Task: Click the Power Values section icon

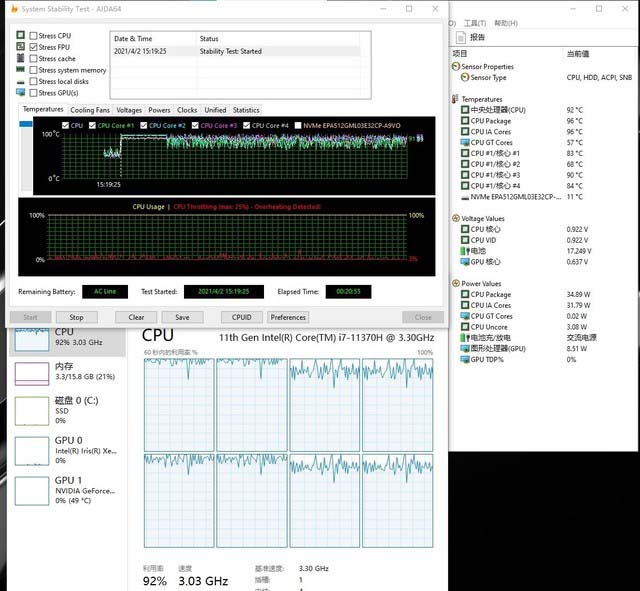Action: [456, 283]
